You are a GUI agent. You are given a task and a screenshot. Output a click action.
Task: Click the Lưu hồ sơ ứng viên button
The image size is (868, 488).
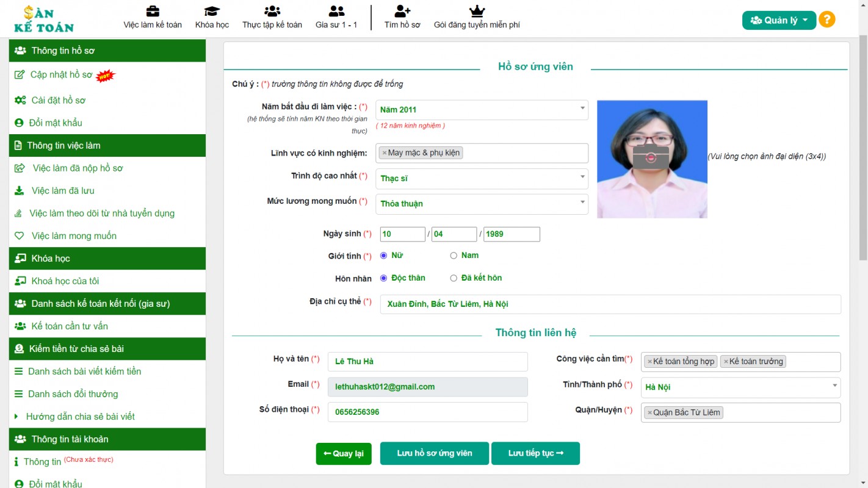coord(435,453)
